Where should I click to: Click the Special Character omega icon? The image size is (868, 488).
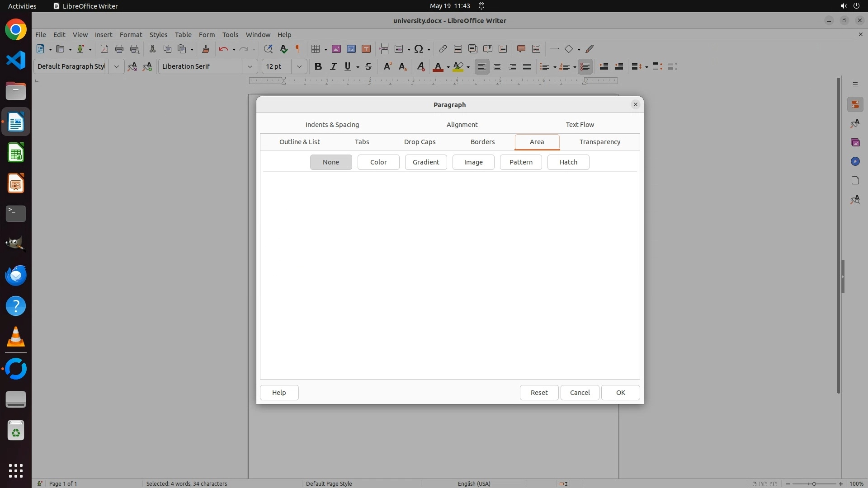[419, 49]
